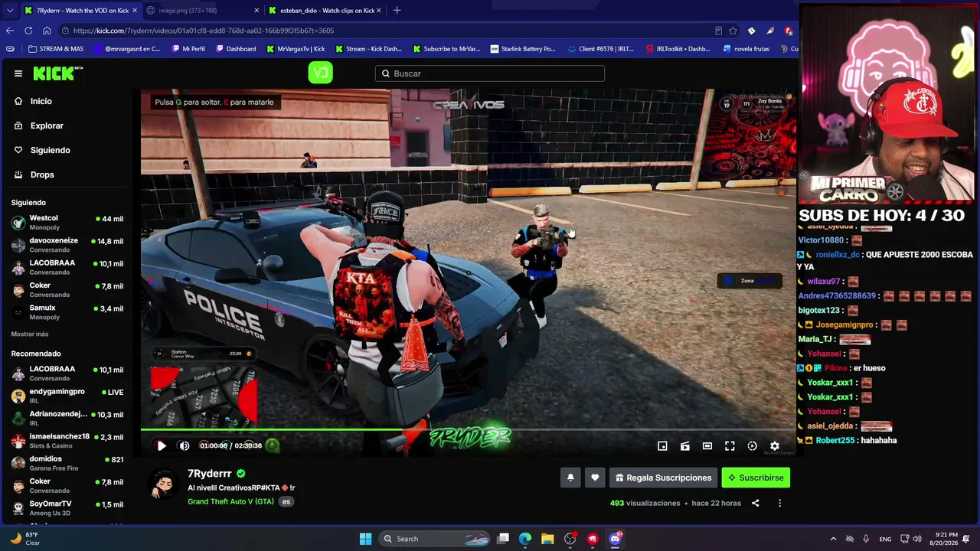Viewport: 980px width, 551px height.
Task: Reload the current page
Action: (28, 31)
